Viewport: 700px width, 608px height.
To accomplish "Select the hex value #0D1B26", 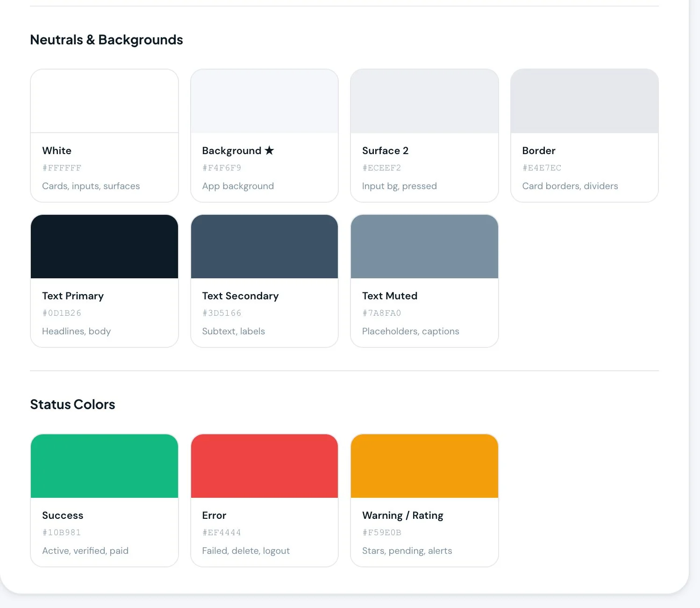I will 62,313.
